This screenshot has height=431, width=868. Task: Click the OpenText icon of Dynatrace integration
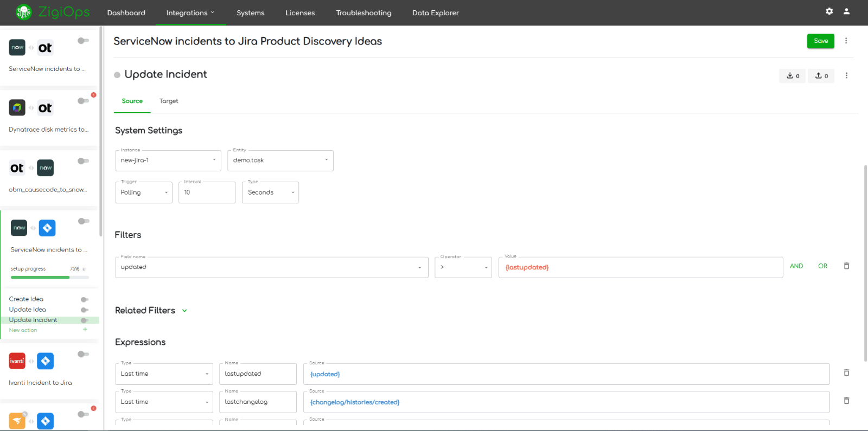(46, 108)
